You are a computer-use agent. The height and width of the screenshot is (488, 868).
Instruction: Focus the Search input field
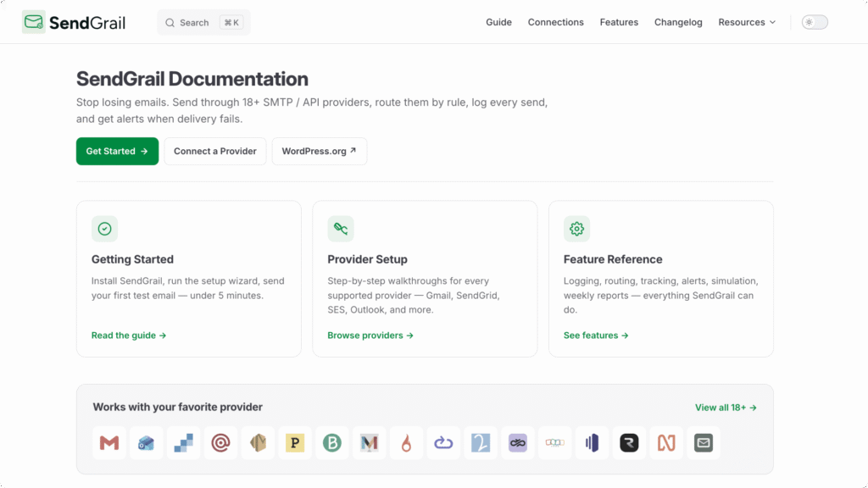pyautogui.click(x=203, y=23)
